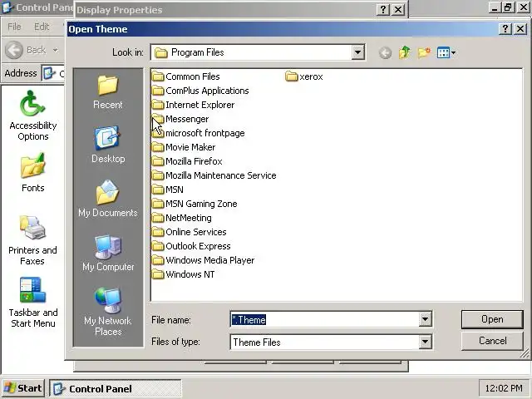532x399 pixels.
Task: Click the Go back navigation icon in dialog
Action: coord(385,52)
